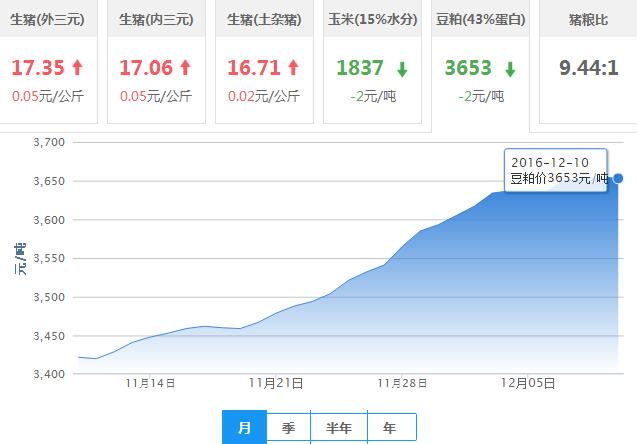Click the blue data point on chart
637x444 pixels.
click(x=618, y=178)
